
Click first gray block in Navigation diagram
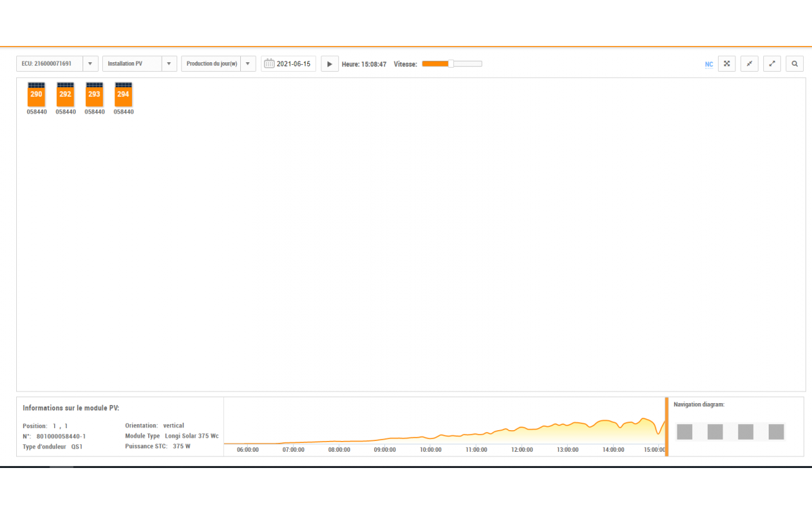point(685,431)
